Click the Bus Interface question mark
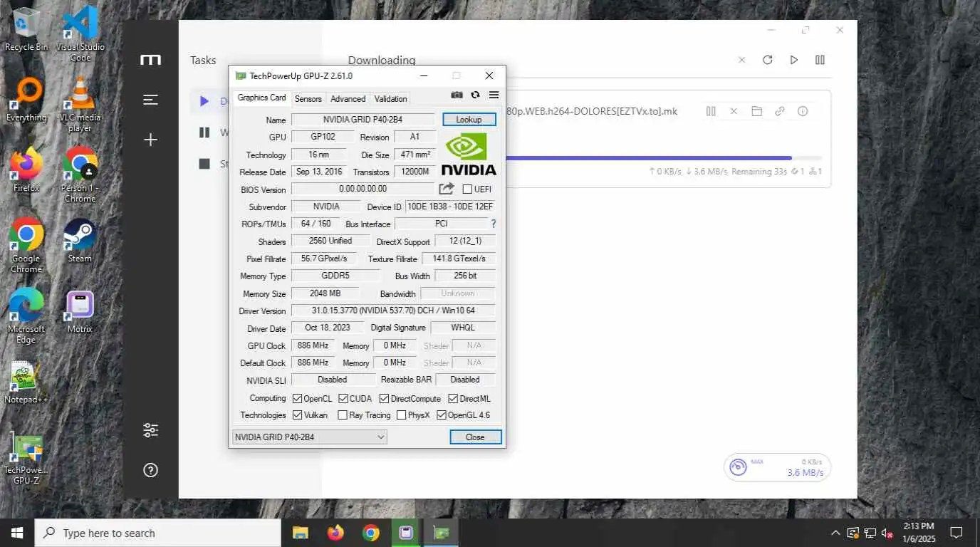The width and height of the screenshot is (980, 547). point(493,224)
